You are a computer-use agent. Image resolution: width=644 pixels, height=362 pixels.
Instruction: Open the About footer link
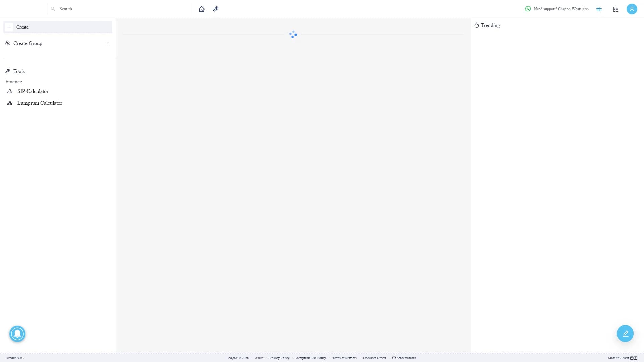coord(259,358)
